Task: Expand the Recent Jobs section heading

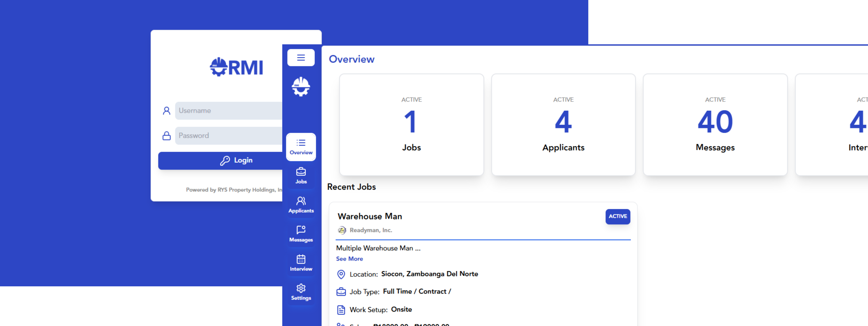Action: [x=351, y=187]
